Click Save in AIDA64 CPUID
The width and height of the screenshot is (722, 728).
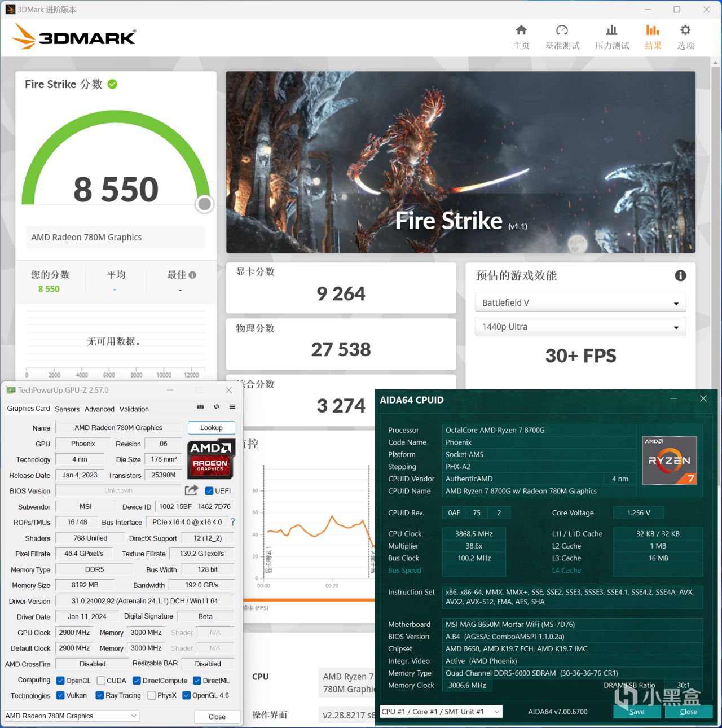click(x=637, y=712)
